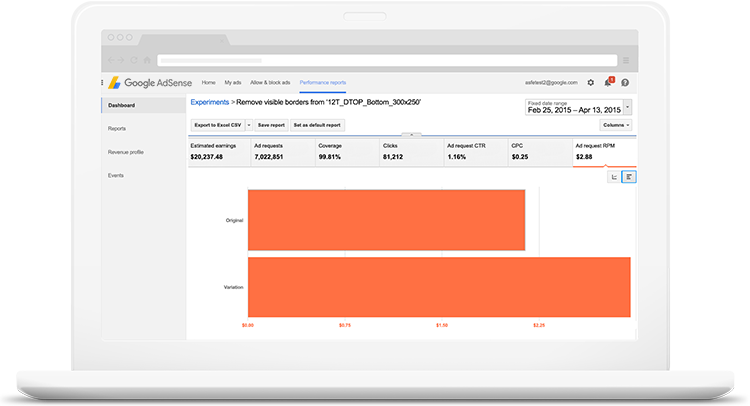Open the notifications bell icon
750x406 pixels.
[x=608, y=82]
